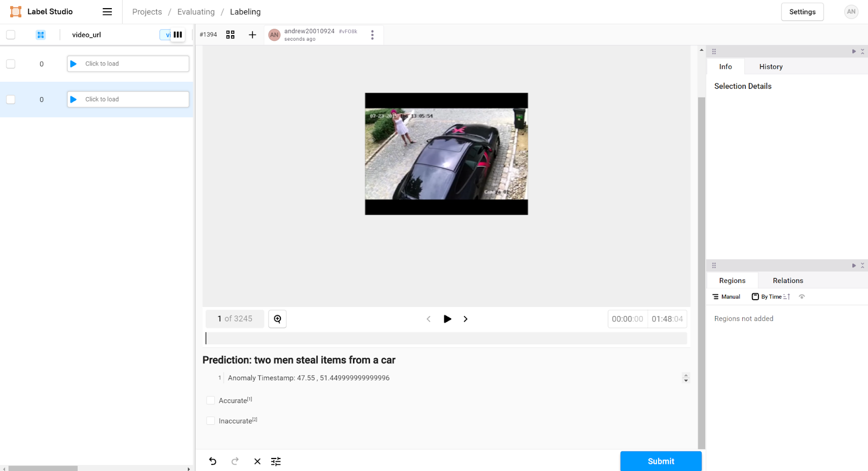Click the Info panel drag handle
868x471 pixels.
click(714, 51)
